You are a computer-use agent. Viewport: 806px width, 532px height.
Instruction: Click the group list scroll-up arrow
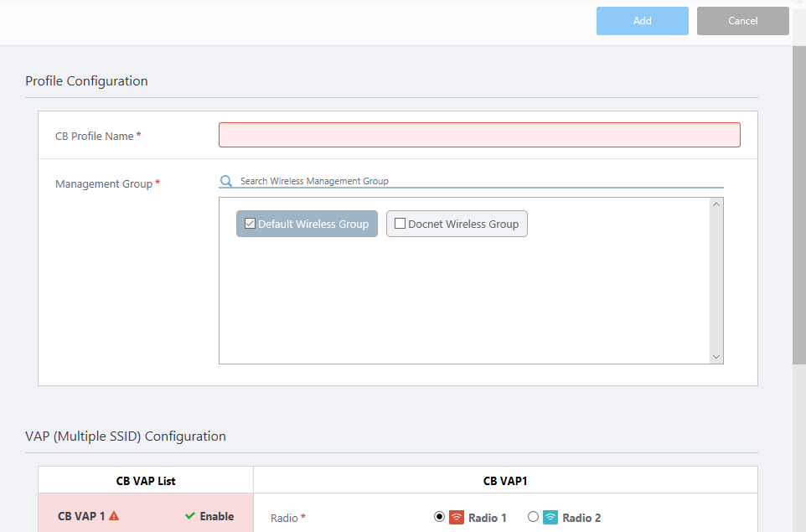[716, 204]
